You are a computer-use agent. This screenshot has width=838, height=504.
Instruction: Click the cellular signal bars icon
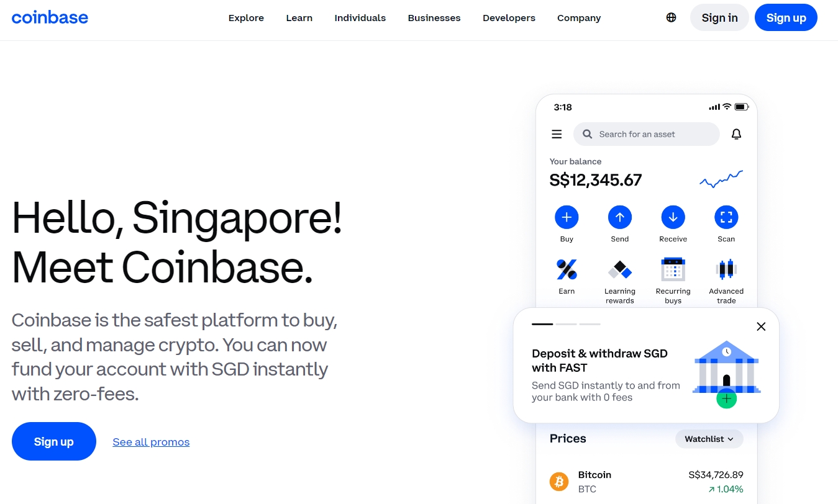click(714, 107)
